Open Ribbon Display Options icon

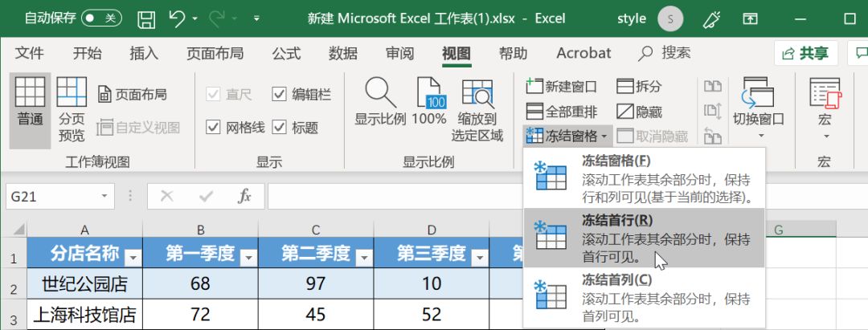tap(751, 19)
